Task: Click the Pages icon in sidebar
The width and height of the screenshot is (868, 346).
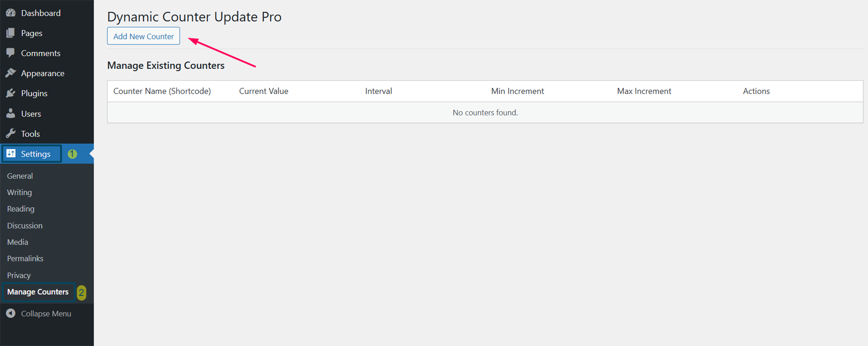Action: pos(11,33)
